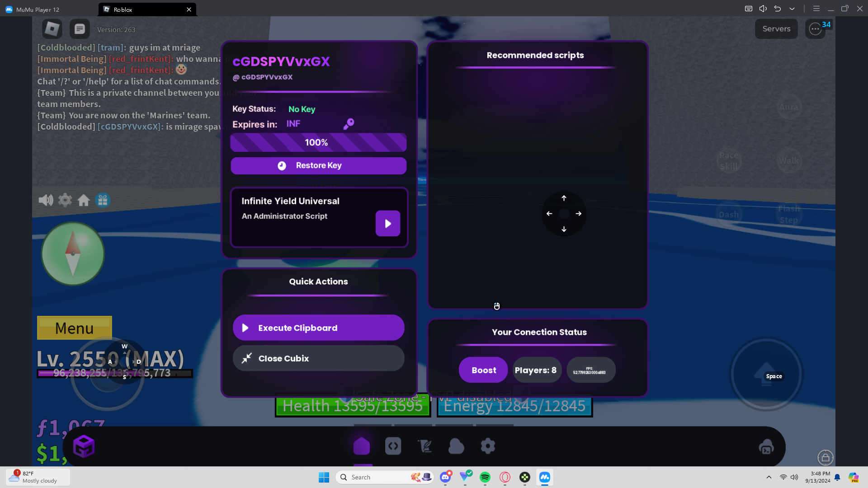Click Close Cubix
868x488 pixels.
pyautogui.click(x=319, y=358)
